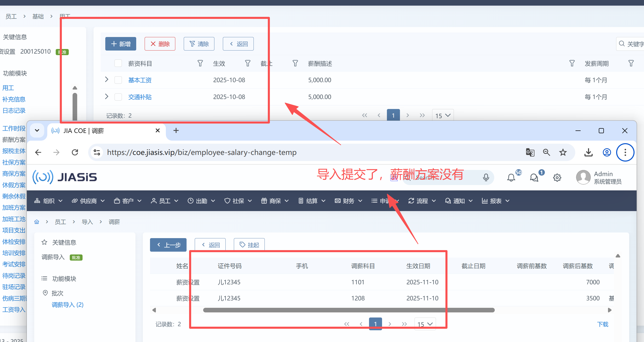Open the page size 15 dropdown
644x342 pixels.
[x=425, y=324]
